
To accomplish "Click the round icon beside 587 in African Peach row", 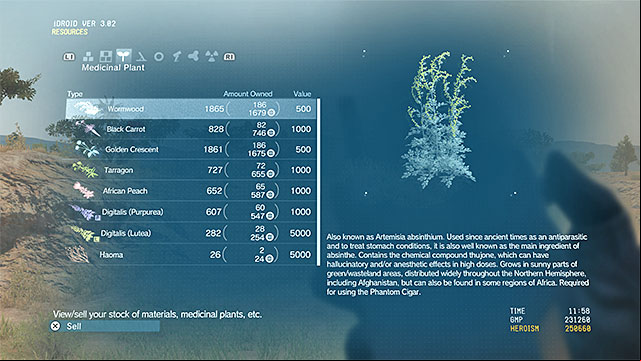I will [270, 195].
